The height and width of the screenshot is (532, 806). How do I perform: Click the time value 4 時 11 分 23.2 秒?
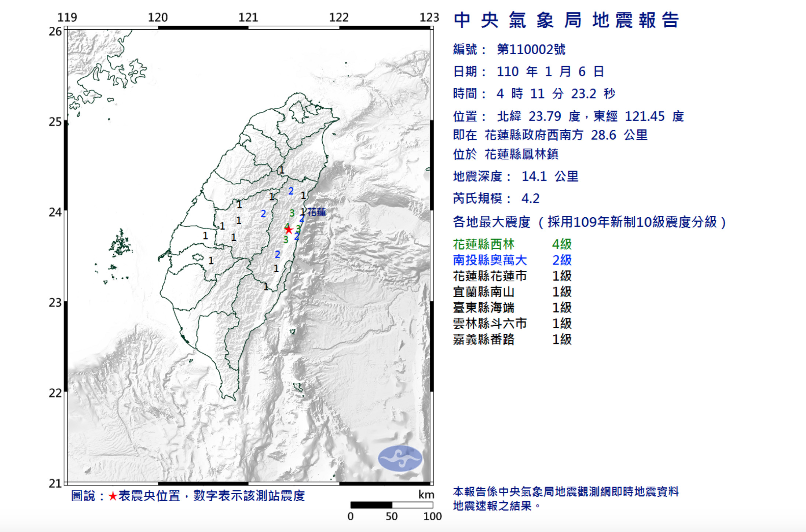click(x=556, y=94)
